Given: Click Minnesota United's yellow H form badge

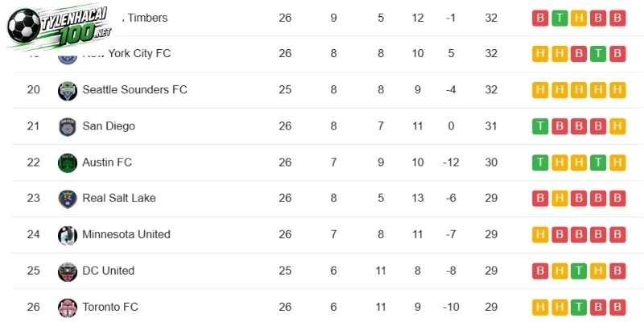Looking at the screenshot, I should [540, 234].
